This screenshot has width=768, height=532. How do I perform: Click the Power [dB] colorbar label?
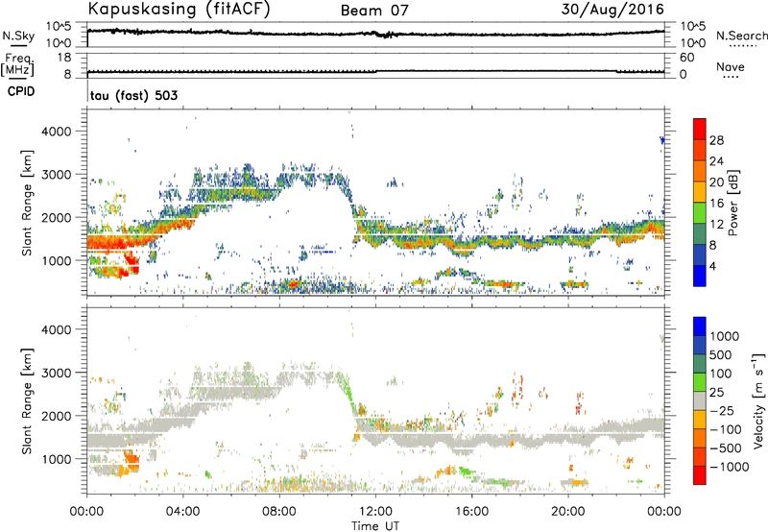pyautogui.click(x=732, y=203)
